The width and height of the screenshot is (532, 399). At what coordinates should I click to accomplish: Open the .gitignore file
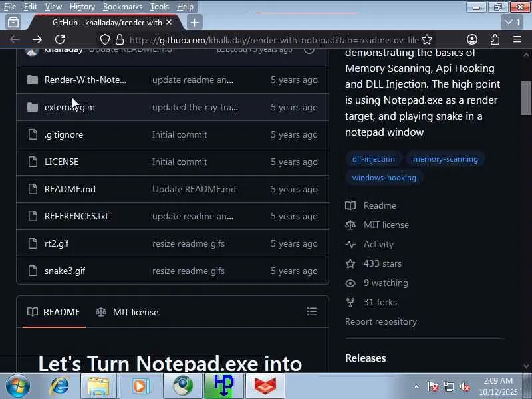tap(64, 135)
